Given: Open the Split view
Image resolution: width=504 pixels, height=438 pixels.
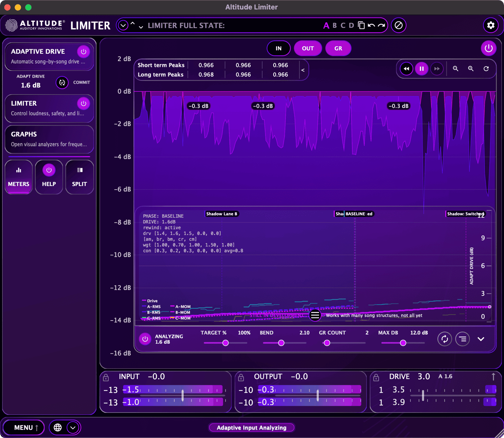Looking at the screenshot, I should point(80,177).
